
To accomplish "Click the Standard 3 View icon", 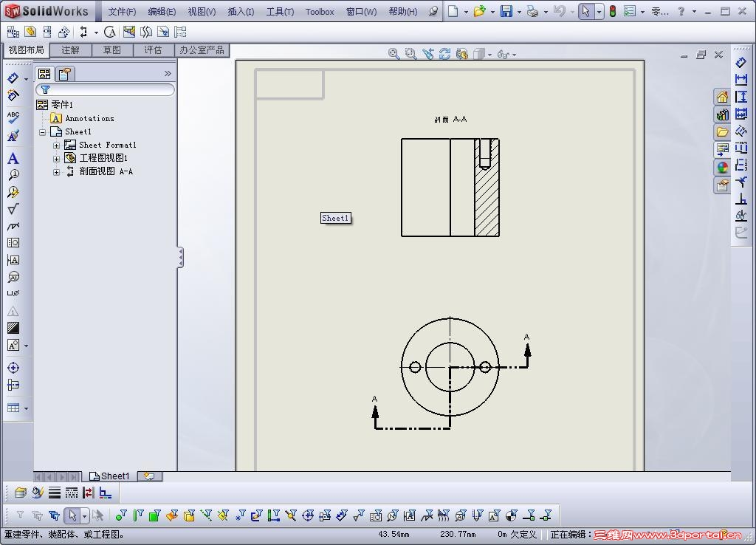I will click(x=13, y=32).
